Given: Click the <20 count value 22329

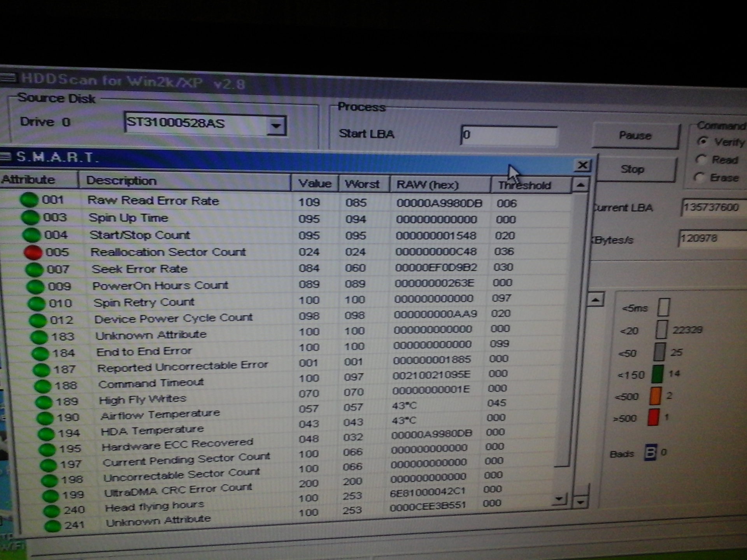Looking at the screenshot, I should point(687,330).
